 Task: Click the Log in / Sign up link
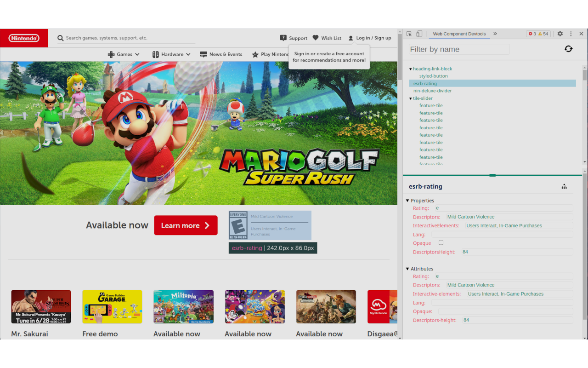373,38
